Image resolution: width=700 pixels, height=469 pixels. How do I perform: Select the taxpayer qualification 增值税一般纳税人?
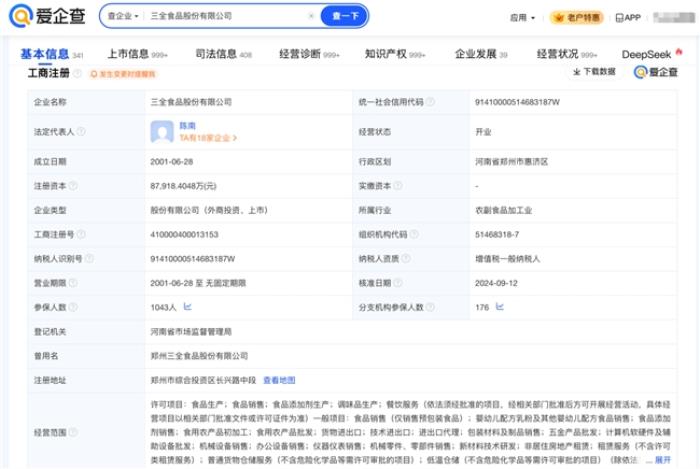[507, 259]
